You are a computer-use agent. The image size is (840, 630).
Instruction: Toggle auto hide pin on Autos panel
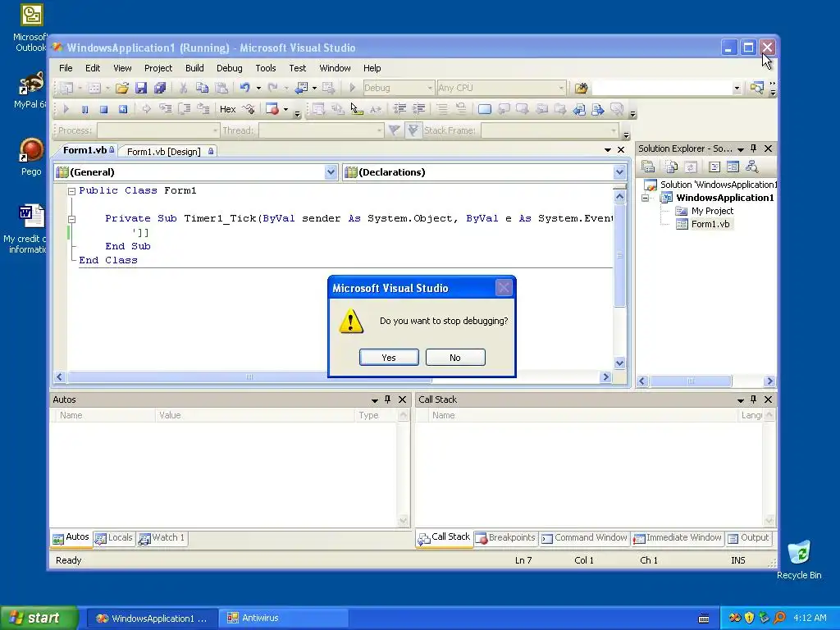(x=388, y=399)
